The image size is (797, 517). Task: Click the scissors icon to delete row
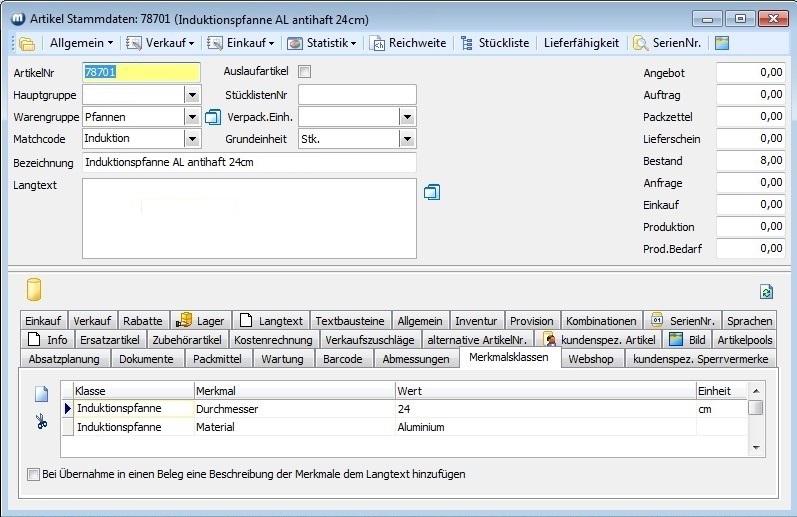click(41, 421)
